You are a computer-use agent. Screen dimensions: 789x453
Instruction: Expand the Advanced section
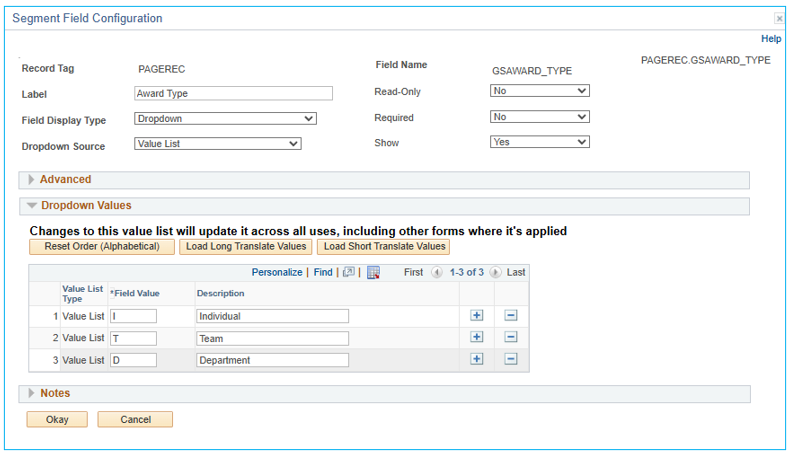click(31, 180)
